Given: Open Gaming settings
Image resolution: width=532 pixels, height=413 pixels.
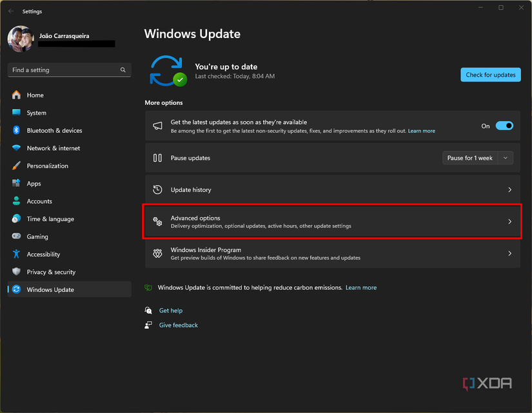Looking at the screenshot, I should click(69, 236).
